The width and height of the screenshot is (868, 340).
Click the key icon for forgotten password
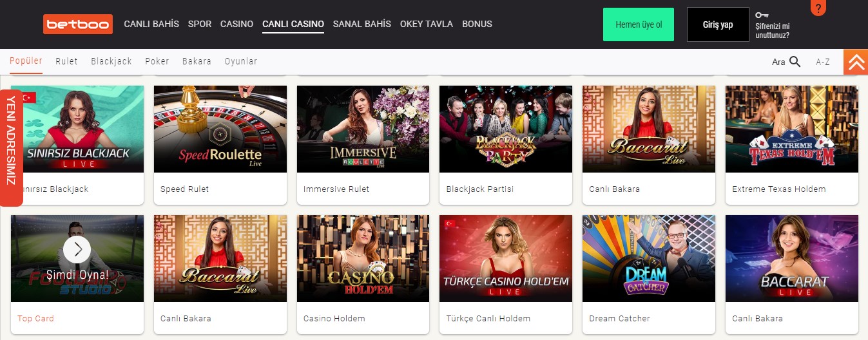point(762,15)
